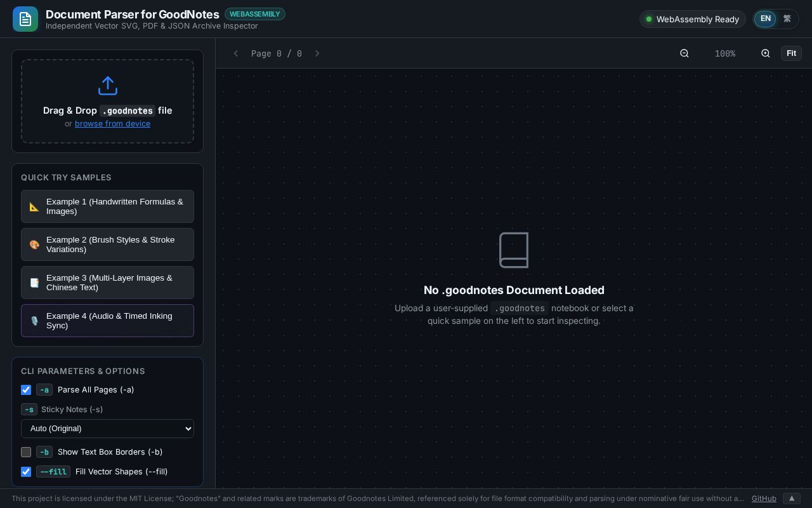The width and height of the screenshot is (812, 508).
Task: Switch language to Traditional Chinese (繁)
Action: tap(787, 19)
